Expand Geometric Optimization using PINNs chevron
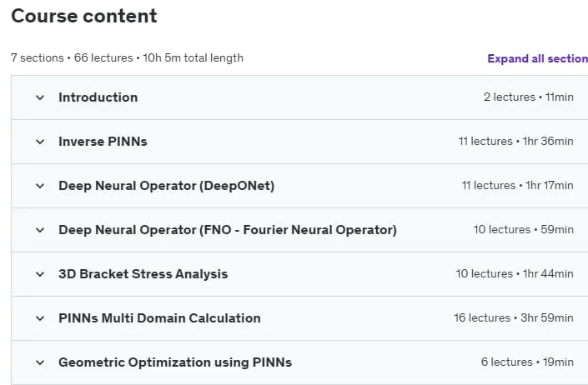 pyautogui.click(x=40, y=362)
